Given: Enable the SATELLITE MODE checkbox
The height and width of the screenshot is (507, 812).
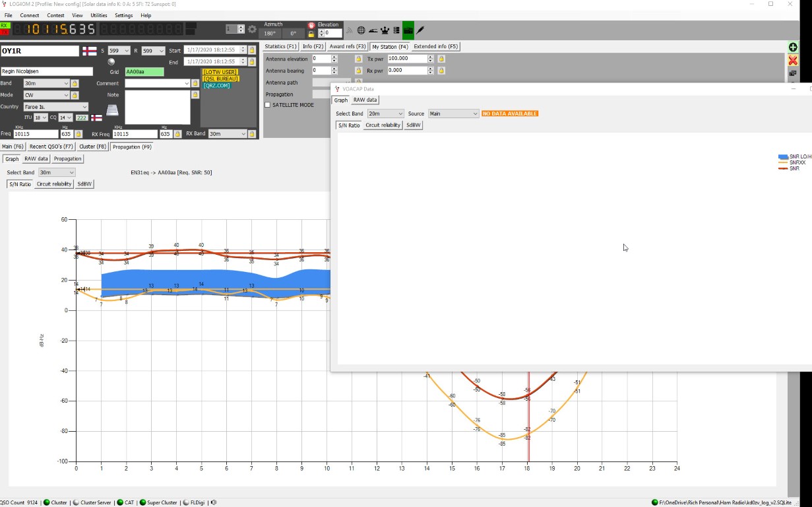Looking at the screenshot, I should click(268, 105).
